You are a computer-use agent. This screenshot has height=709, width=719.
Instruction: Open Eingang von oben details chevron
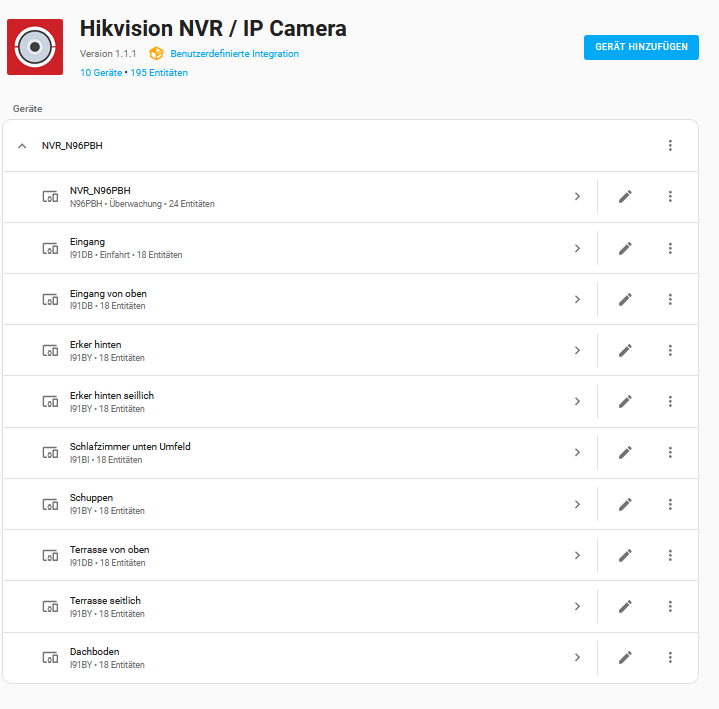577,299
